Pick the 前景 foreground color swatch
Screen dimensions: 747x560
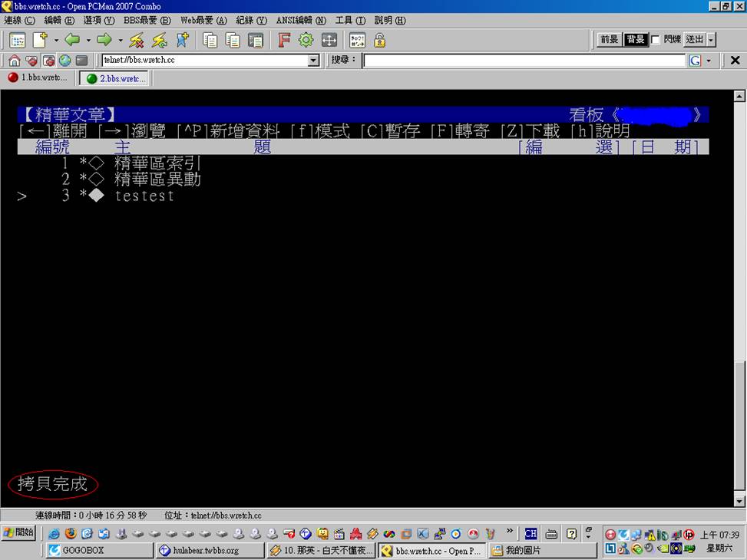coord(609,40)
